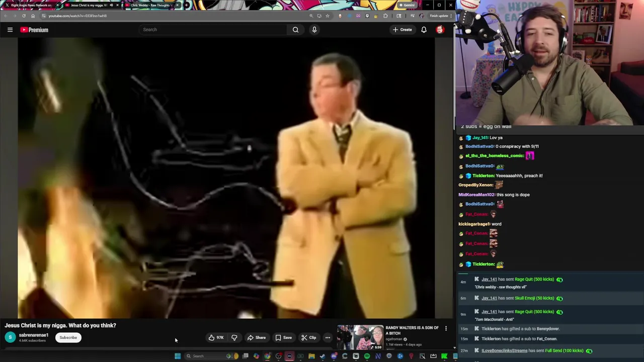This screenshot has height=362, width=644.
Task: Open the YouTube guide hamburger menu
Action: pyautogui.click(x=10, y=30)
